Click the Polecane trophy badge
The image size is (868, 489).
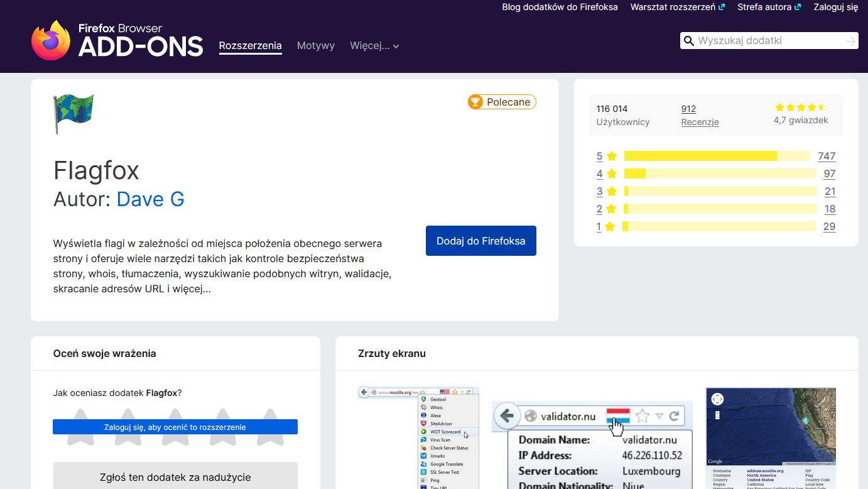501,102
